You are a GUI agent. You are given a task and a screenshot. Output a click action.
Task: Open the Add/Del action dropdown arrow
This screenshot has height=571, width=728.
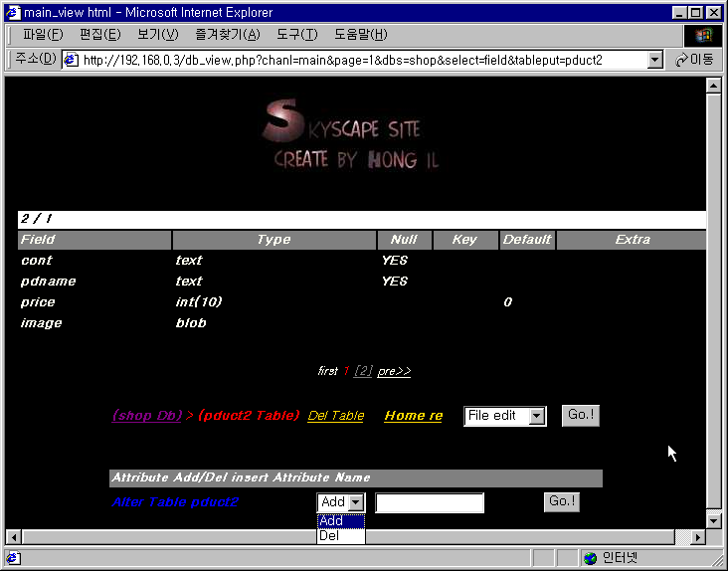(356, 502)
